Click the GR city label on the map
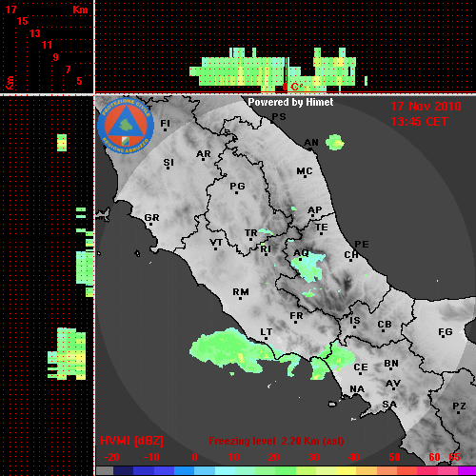476x476 pixels. click(151, 218)
